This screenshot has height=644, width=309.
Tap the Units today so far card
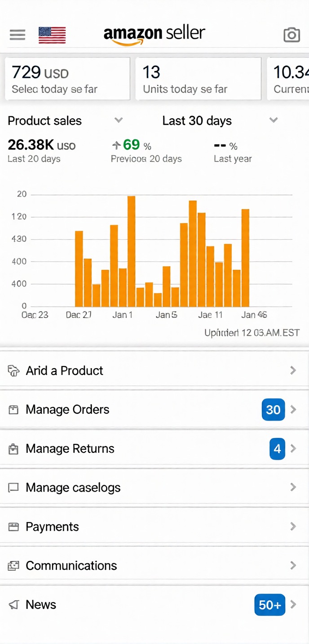pyautogui.click(x=198, y=78)
